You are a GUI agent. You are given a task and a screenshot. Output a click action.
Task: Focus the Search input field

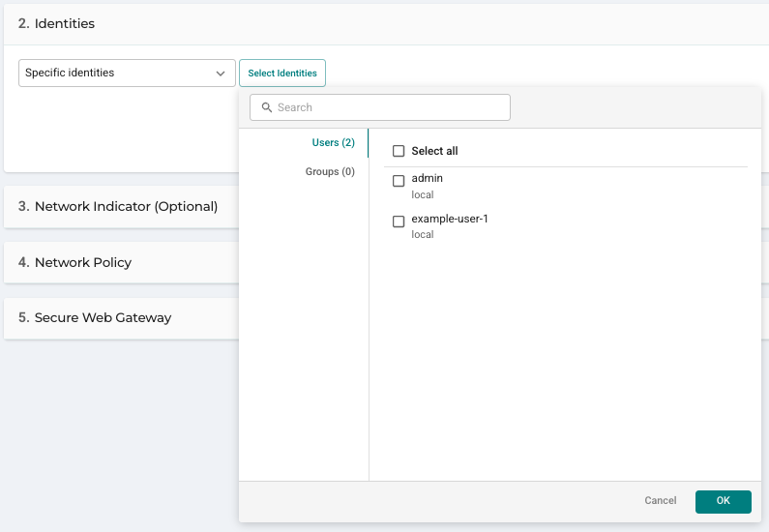[x=380, y=107]
